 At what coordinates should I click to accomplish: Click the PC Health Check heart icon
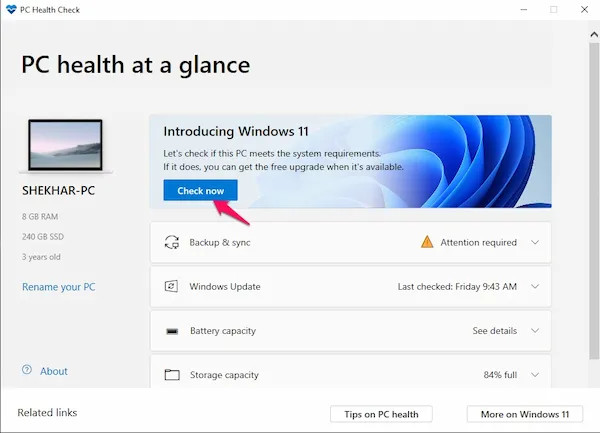click(11, 10)
